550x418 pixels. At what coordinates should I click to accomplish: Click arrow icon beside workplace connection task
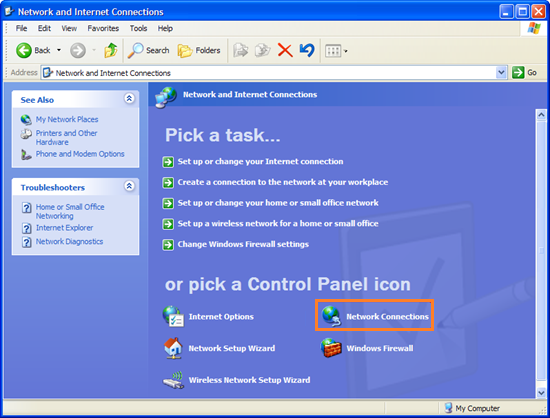click(x=168, y=183)
